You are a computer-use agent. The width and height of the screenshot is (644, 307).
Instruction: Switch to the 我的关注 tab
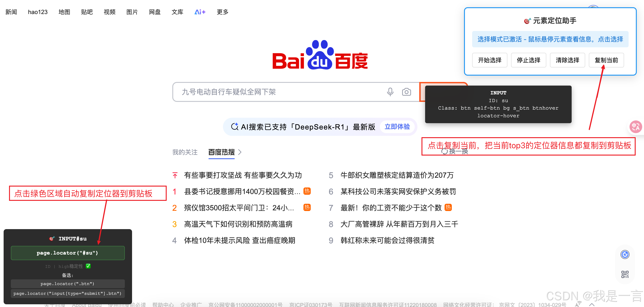point(185,152)
